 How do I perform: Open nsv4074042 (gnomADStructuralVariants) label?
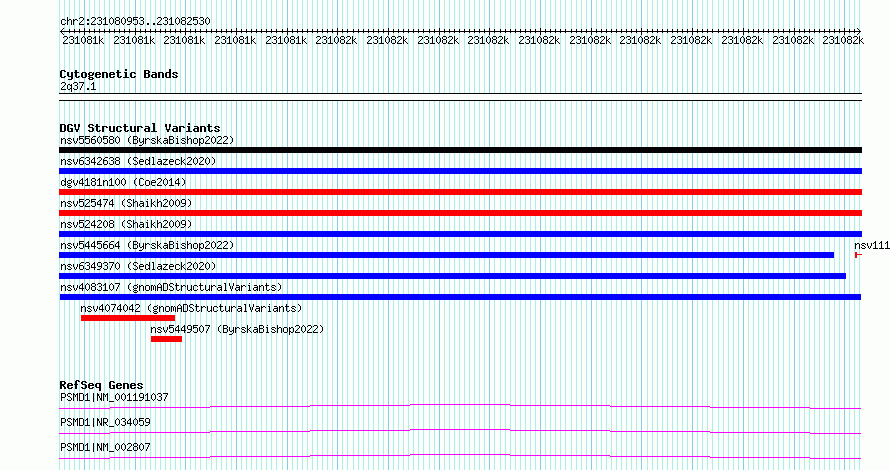tap(191, 308)
